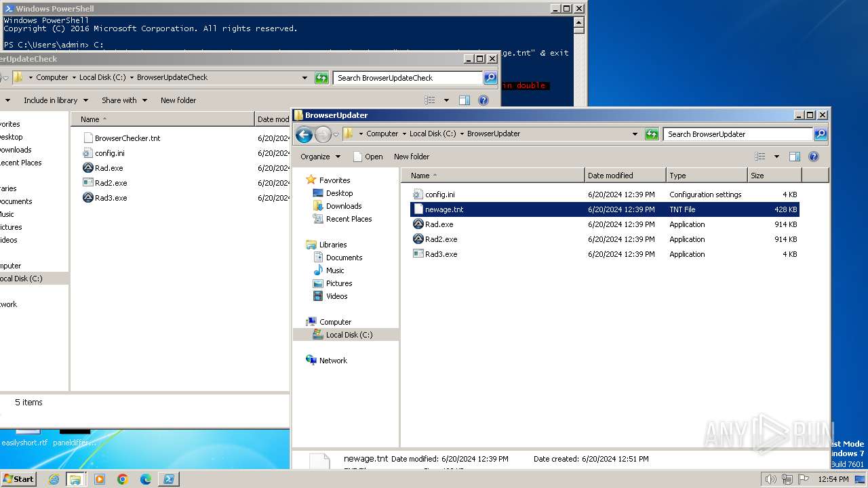The image size is (868, 488).
Task: Expand view options arrow in BrowserUpdateCheck toolbar
Action: [x=446, y=100]
